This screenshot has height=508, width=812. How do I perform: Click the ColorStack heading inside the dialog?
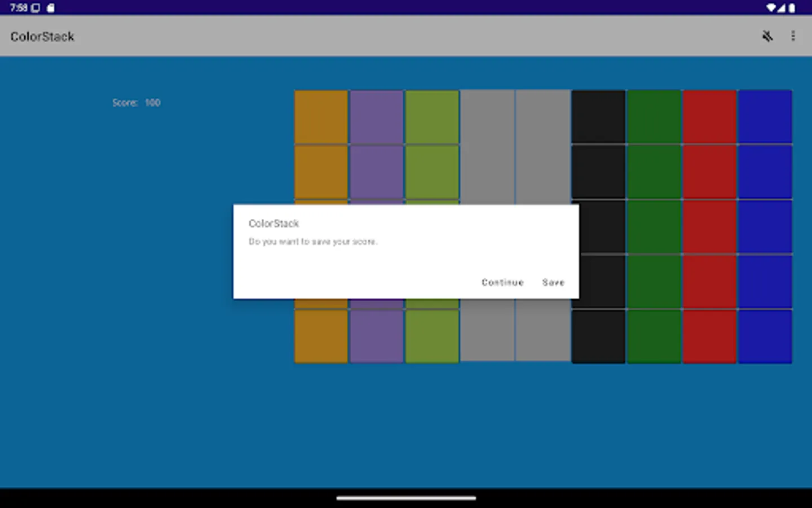click(x=273, y=224)
